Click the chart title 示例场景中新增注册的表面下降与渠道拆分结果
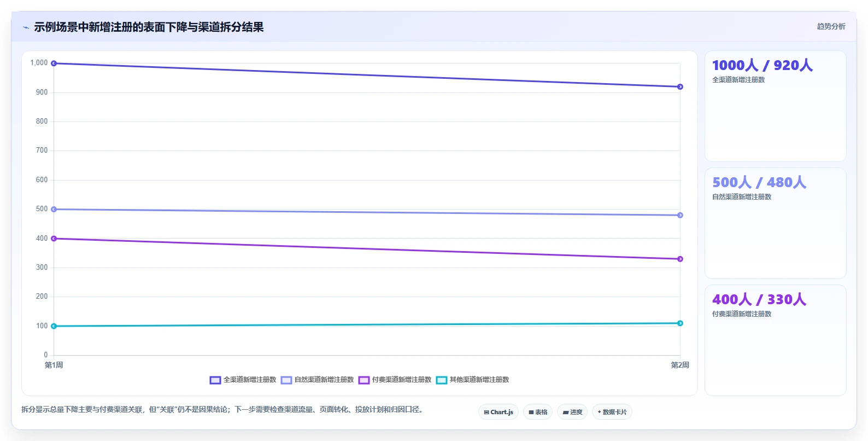 pyautogui.click(x=149, y=27)
